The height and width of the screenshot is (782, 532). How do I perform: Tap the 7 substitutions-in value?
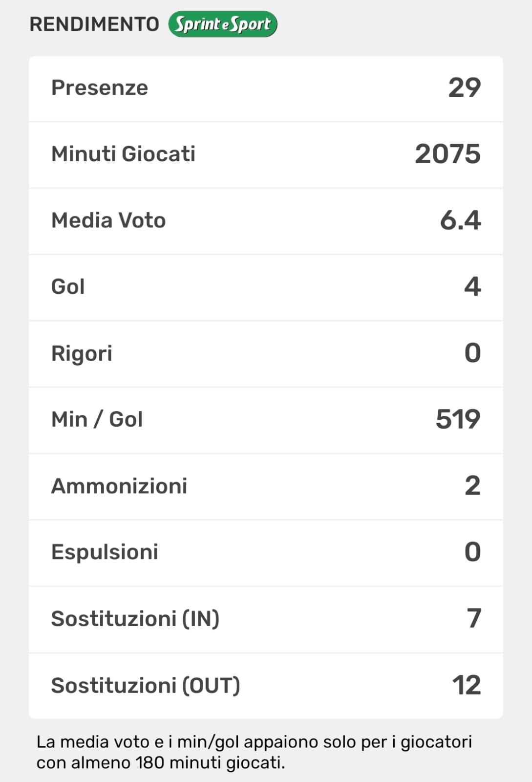click(474, 619)
